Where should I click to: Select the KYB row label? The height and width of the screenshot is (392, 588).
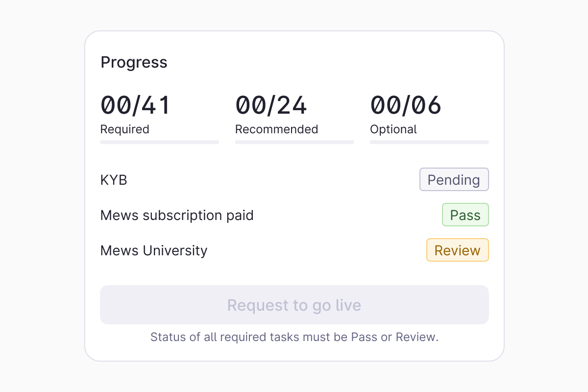(x=114, y=180)
